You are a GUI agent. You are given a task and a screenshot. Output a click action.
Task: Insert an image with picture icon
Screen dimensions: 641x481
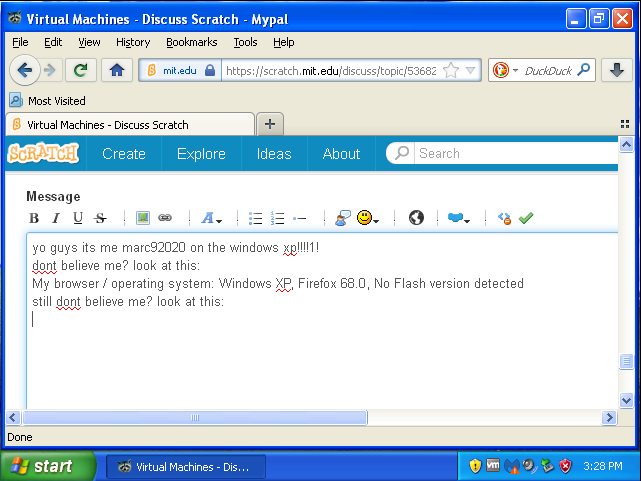(x=143, y=218)
